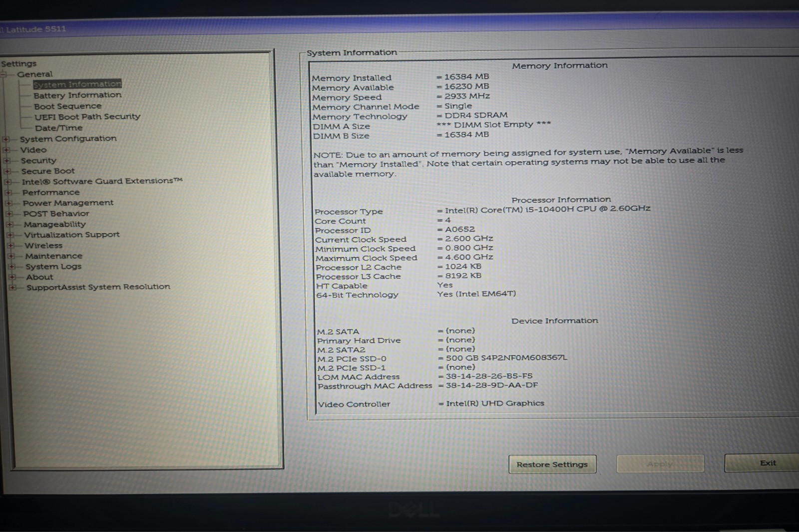Select the Maintenance category label
Screen dimensions: 799x532
click(53, 256)
